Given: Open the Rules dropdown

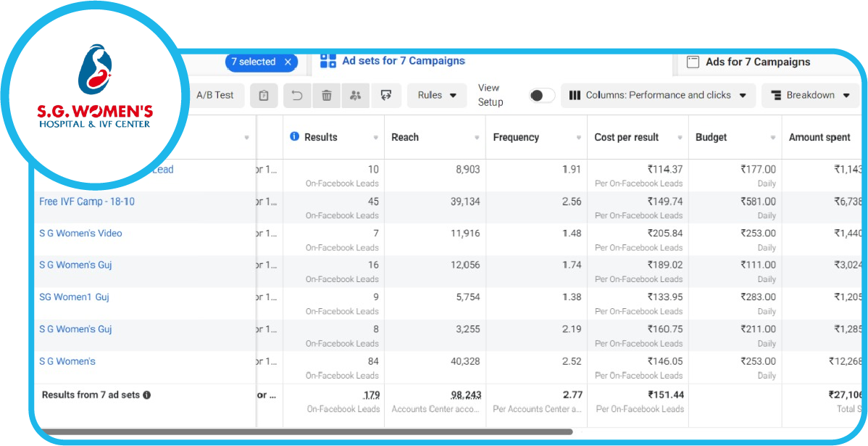Looking at the screenshot, I should 437,95.
